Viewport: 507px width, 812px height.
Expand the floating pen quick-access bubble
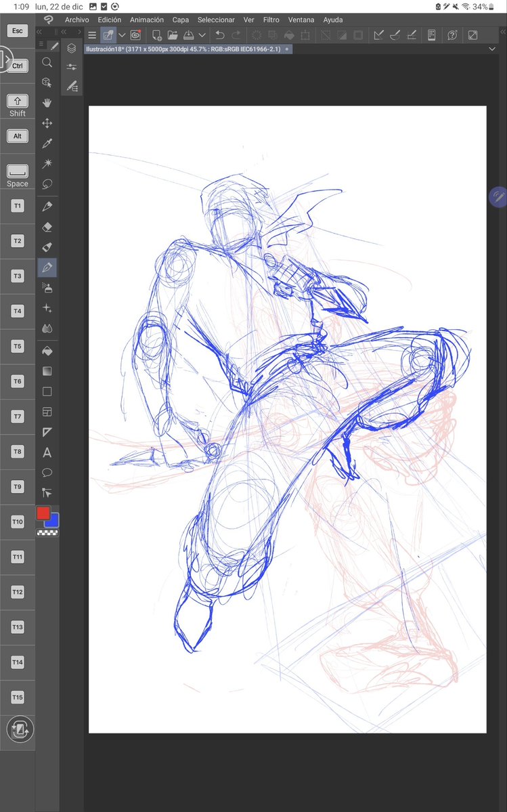pos(498,197)
